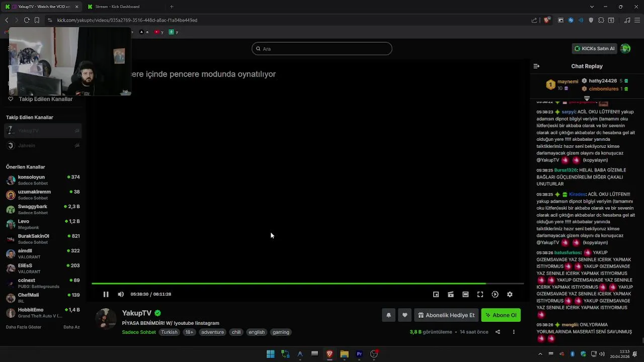Open browser picture-in-picture extension icon
The width and height of the screenshot is (644, 362).
pyautogui.click(x=560, y=20)
